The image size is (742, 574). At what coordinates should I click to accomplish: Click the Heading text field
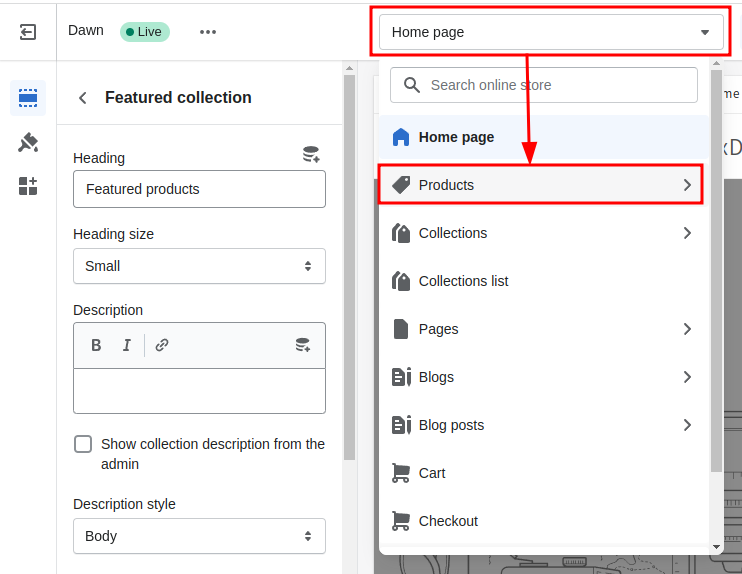199,189
